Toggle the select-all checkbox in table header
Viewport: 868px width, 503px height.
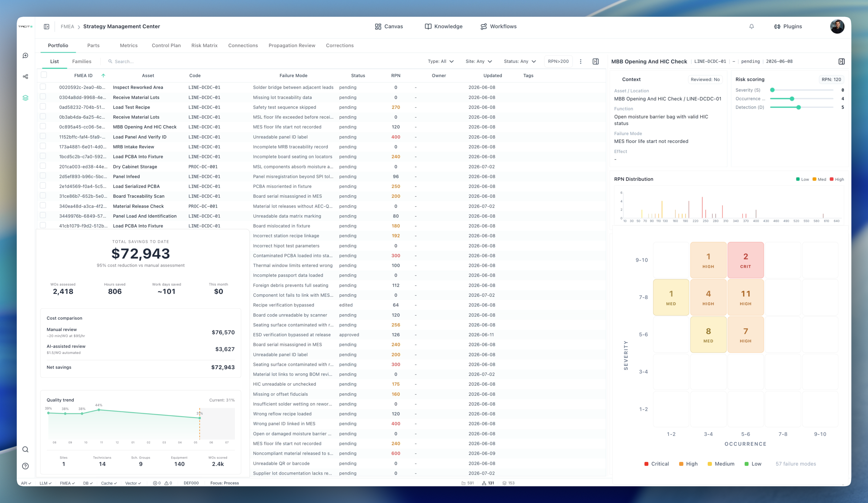44,75
